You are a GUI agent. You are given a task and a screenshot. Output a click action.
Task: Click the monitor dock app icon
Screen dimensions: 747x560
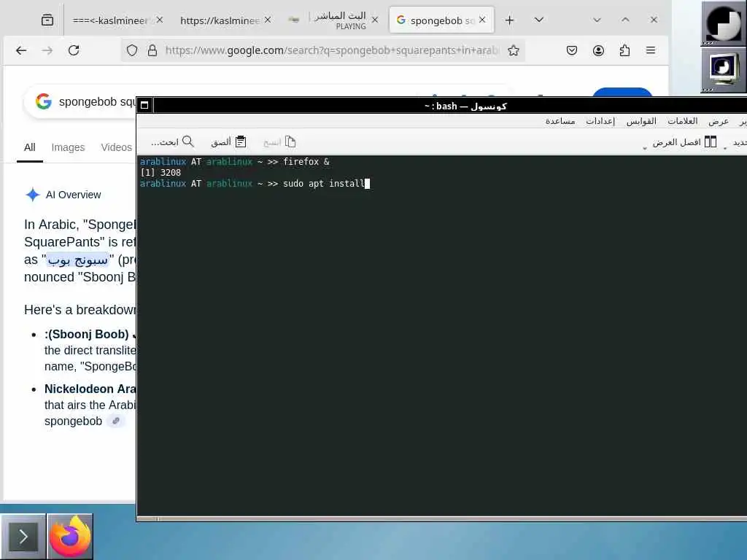(723, 69)
